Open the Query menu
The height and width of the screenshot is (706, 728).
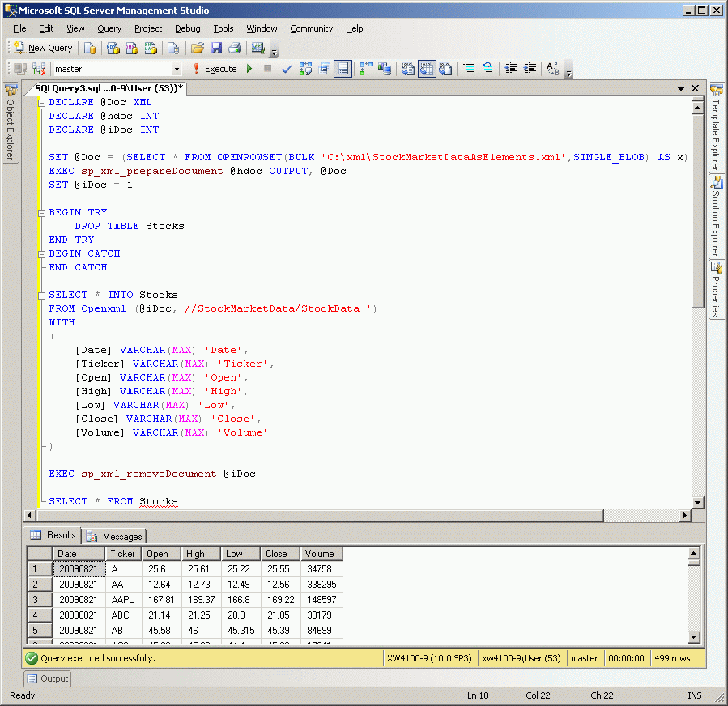pyautogui.click(x=109, y=28)
